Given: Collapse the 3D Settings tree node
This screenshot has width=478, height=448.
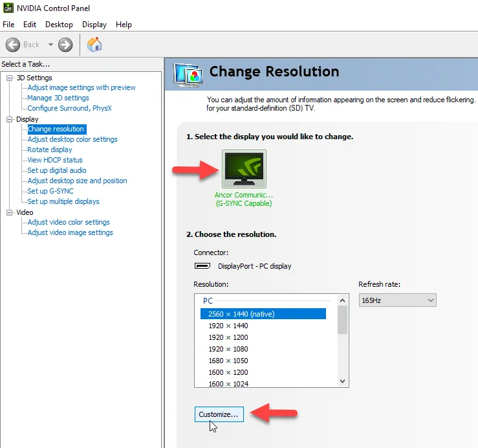Looking at the screenshot, I should pyautogui.click(x=10, y=78).
